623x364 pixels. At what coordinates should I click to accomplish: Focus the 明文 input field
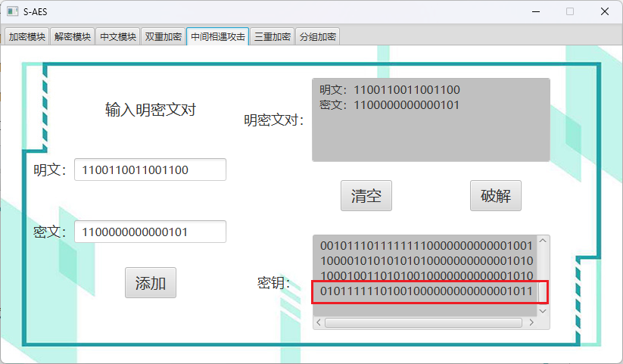click(150, 170)
